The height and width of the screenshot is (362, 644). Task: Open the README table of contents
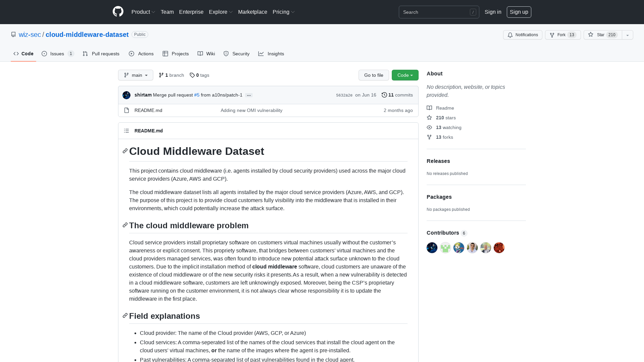tap(126, 131)
